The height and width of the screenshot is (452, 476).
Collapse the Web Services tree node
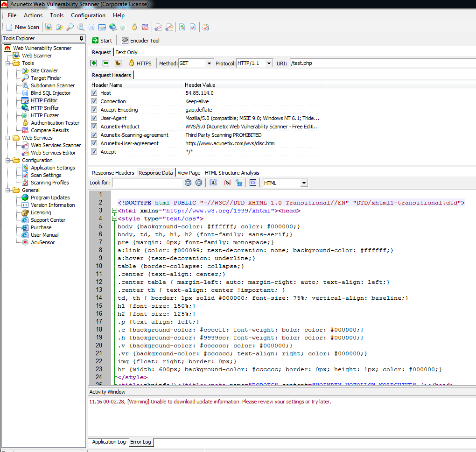click(8, 138)
